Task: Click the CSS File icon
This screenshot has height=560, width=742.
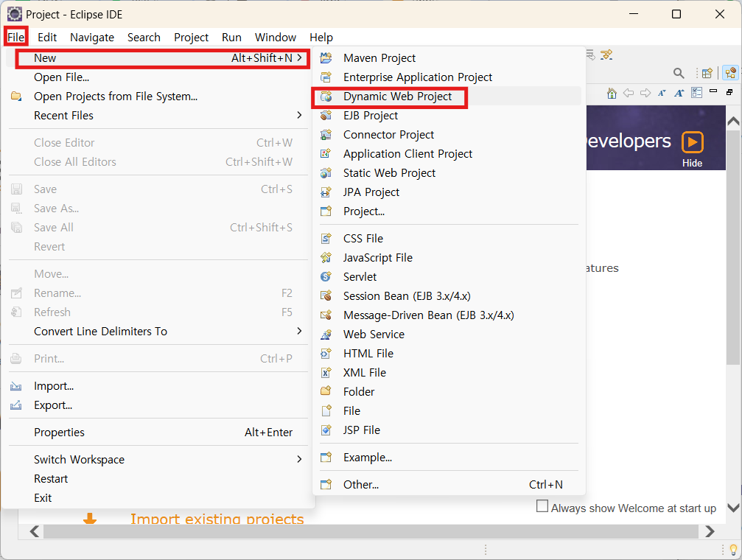Action: [326, 239]
